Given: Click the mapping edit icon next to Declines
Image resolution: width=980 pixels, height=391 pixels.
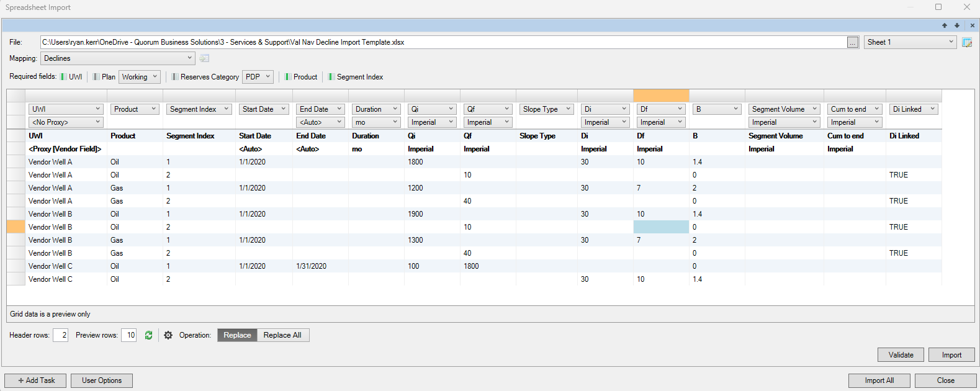Looking at the screenshot, I should point(204,58).
